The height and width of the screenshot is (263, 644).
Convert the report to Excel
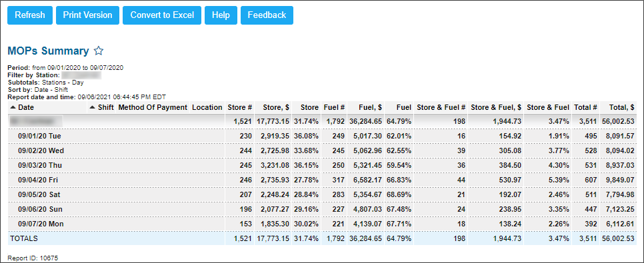coord(162,15)
